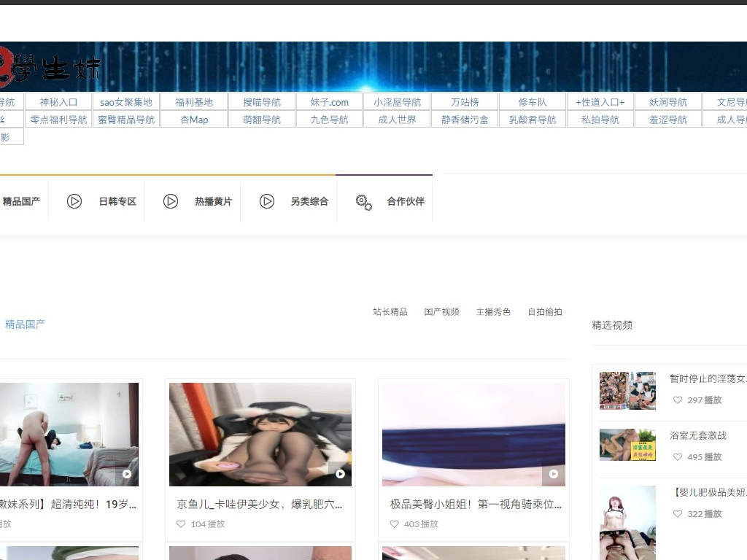
Task: Choose the 主播秀色 filter
Action: point(494,311)
